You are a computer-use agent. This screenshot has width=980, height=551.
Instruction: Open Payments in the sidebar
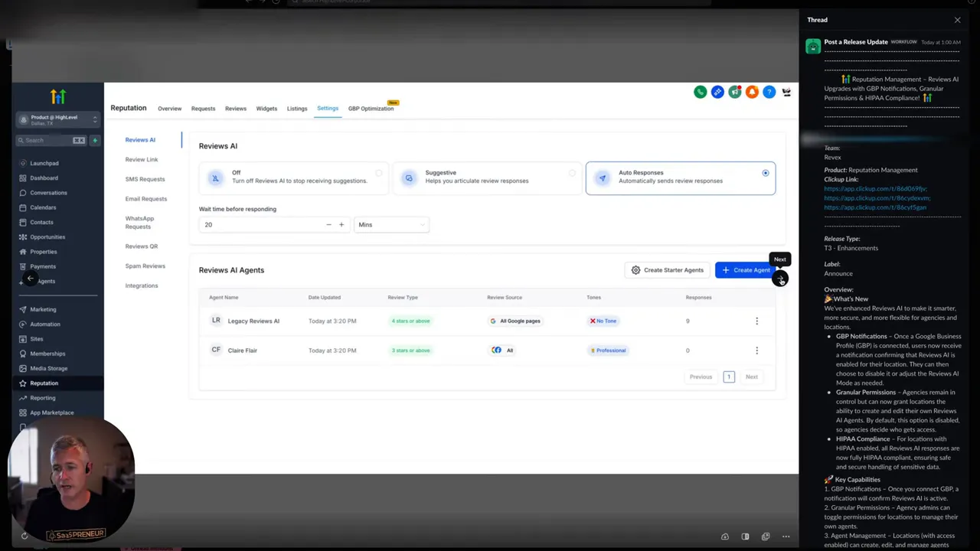43,266
